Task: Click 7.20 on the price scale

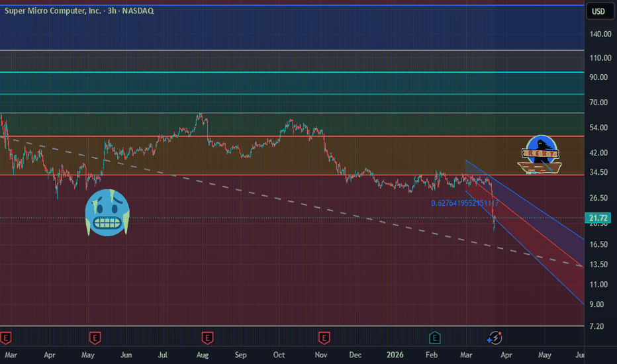Action: point(598,326)
